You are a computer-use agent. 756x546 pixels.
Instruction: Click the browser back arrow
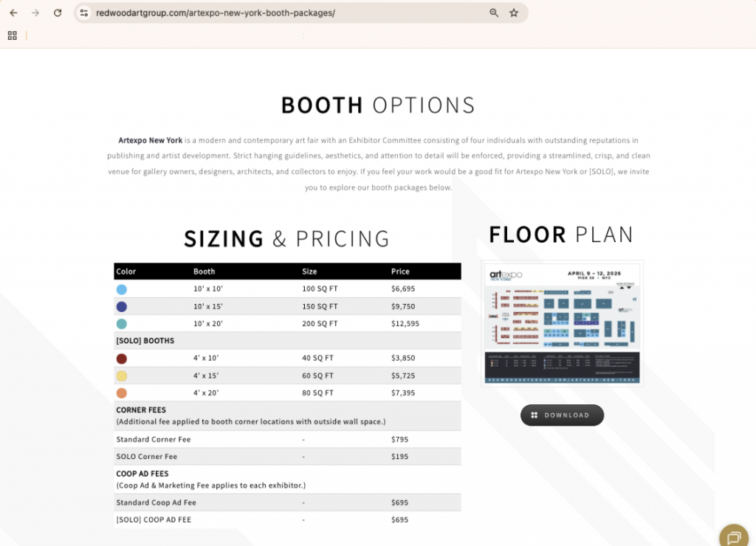13,13
